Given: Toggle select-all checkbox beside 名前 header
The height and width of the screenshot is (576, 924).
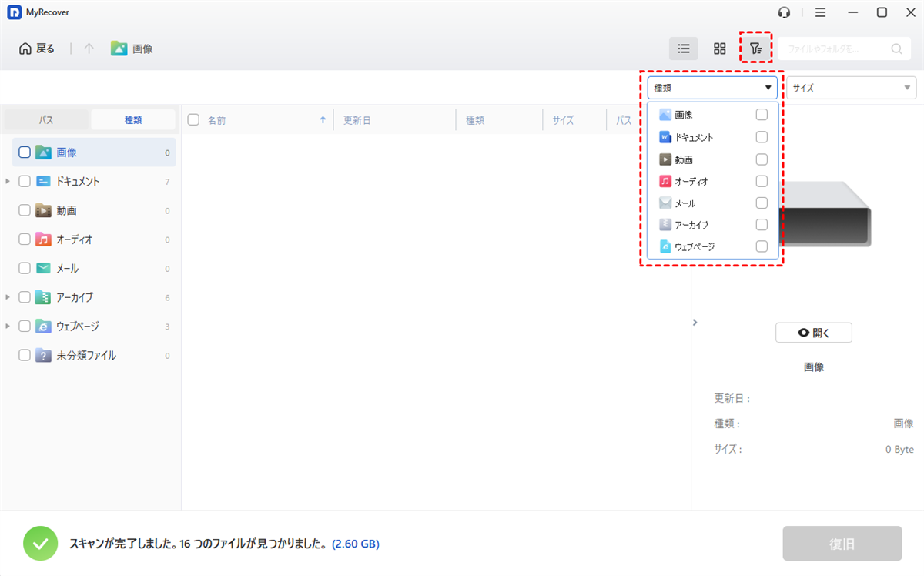Looking at the screenshot, I should (193, 119).
